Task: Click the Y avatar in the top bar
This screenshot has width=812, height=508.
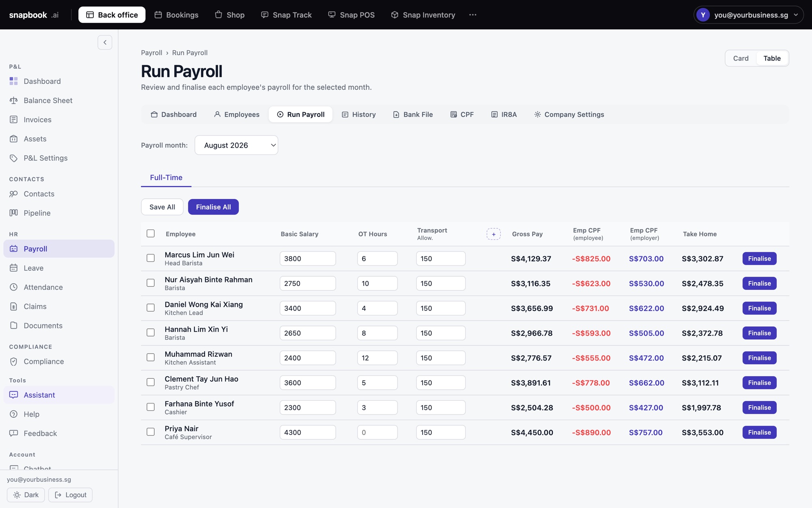Action: pos(703,15)
